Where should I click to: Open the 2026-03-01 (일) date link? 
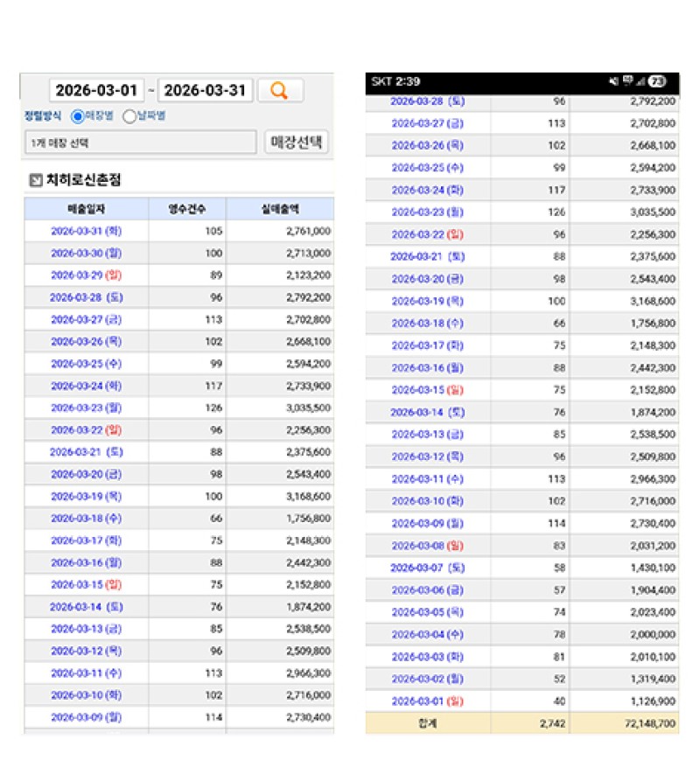pyautogui.click(x=428, y=701)
